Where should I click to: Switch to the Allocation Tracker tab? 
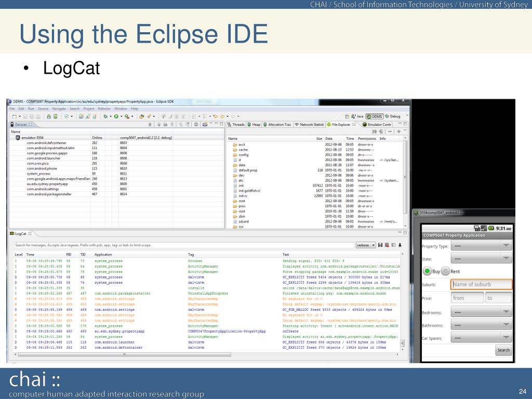[277, 125]
